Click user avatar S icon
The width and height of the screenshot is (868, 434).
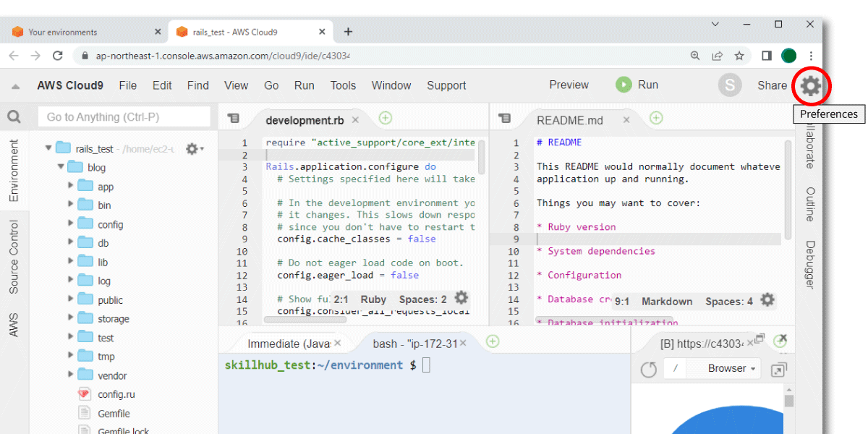tap(730, 85)
